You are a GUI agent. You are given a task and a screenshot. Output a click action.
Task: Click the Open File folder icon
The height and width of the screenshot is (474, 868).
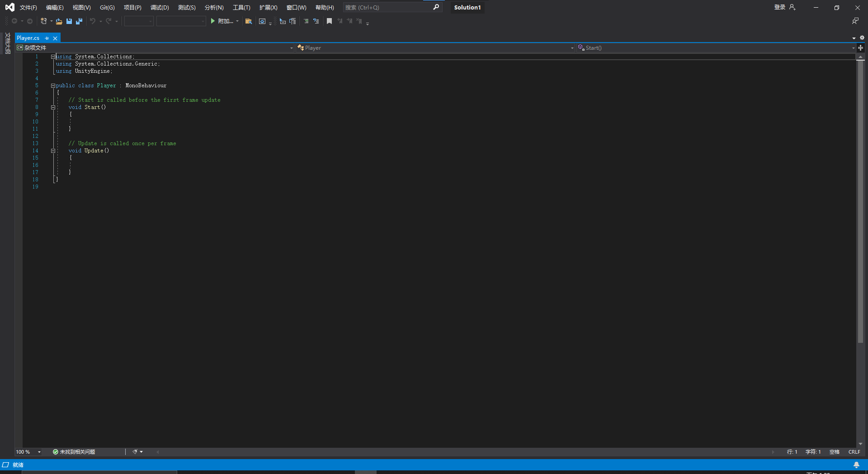pyautogui.click(x=59, y=21)
